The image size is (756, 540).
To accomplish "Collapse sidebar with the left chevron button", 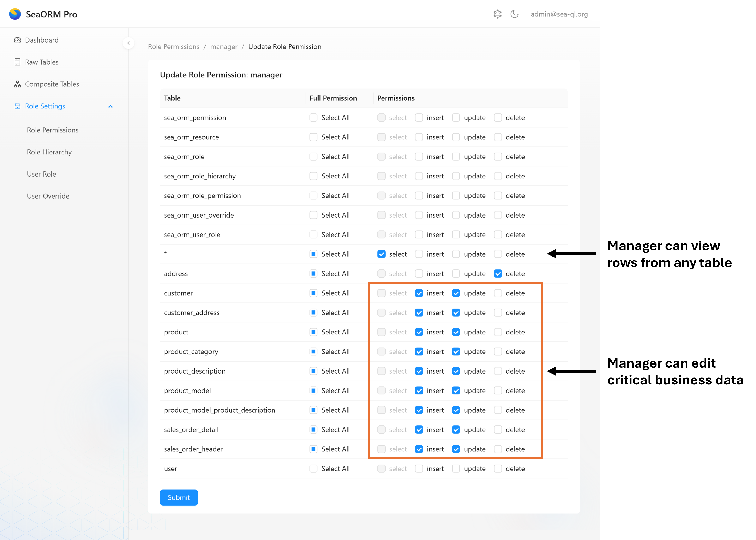I will pyautogui.click(x=128, y=43).
